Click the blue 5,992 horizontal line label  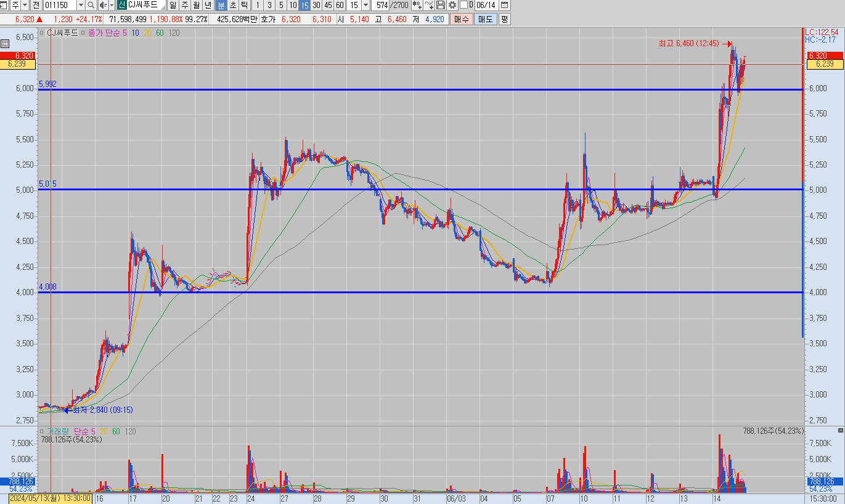[x=47, y=84]
